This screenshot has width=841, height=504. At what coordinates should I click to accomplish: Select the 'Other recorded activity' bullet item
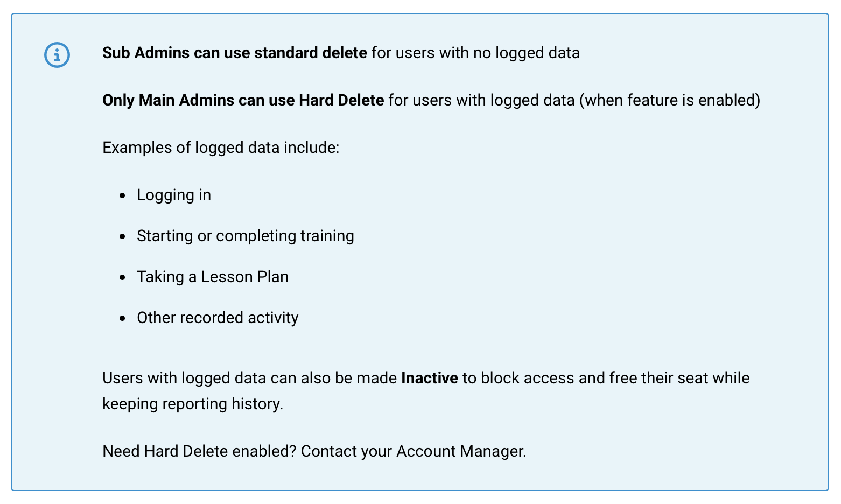[x=218, y=318]
